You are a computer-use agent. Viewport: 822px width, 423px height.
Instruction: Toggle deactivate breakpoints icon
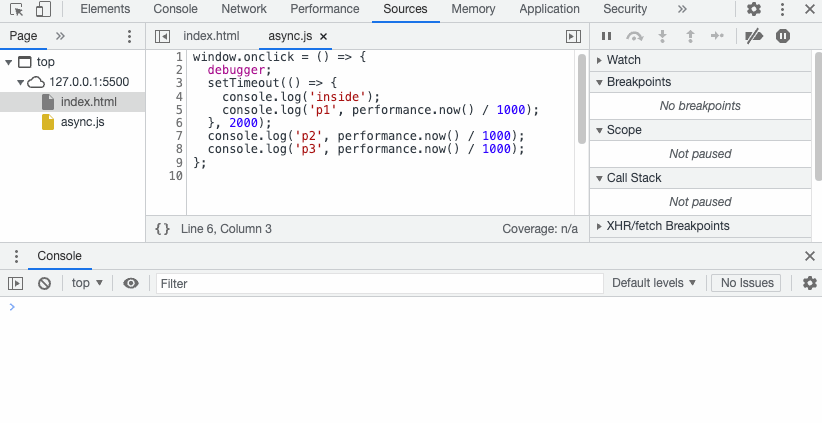click(x=754, y=36)
